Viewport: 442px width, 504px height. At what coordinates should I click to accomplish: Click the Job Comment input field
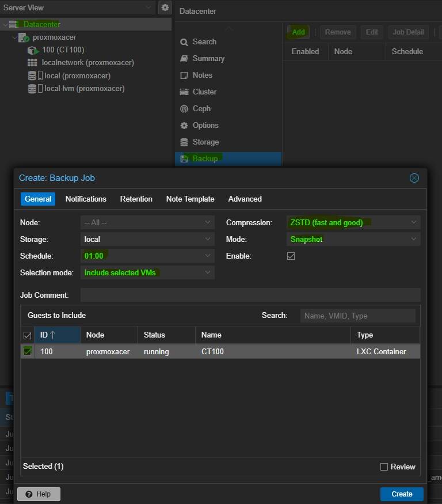250,295
